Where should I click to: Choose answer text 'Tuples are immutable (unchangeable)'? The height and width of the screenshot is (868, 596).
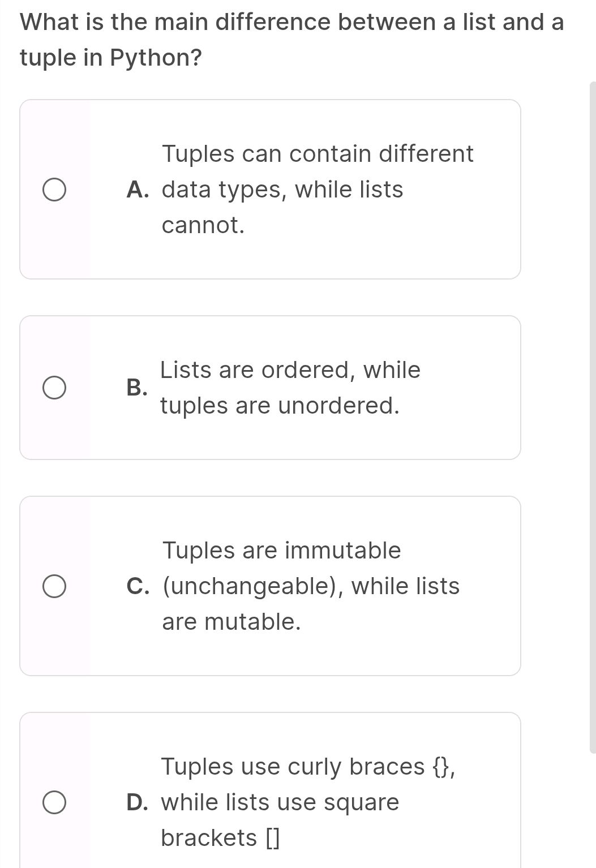[x=281, y=551]
